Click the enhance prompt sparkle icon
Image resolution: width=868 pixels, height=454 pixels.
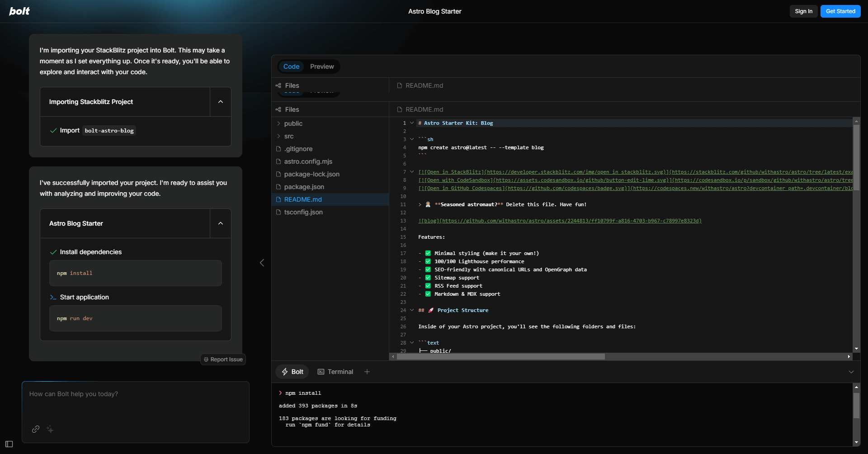(x=50, y=429)
